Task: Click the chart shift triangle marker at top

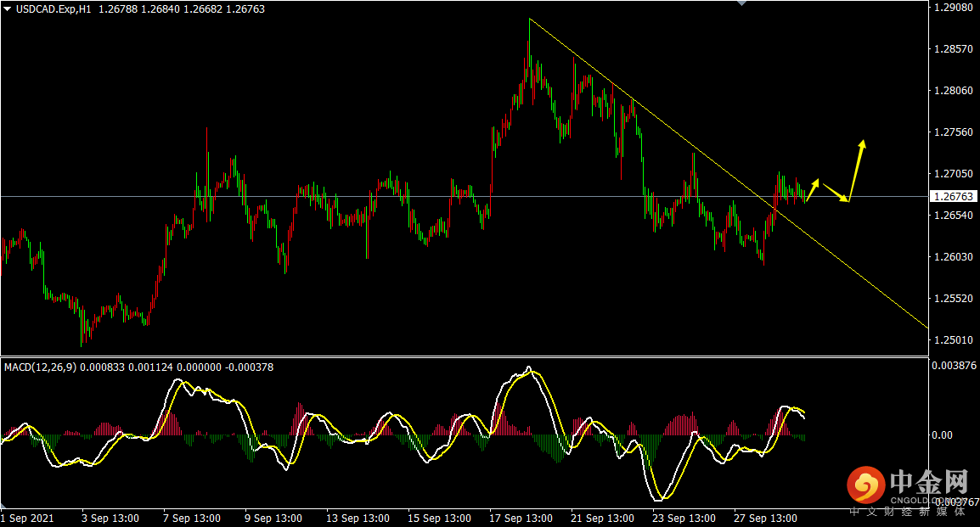Action: (742, 3)
